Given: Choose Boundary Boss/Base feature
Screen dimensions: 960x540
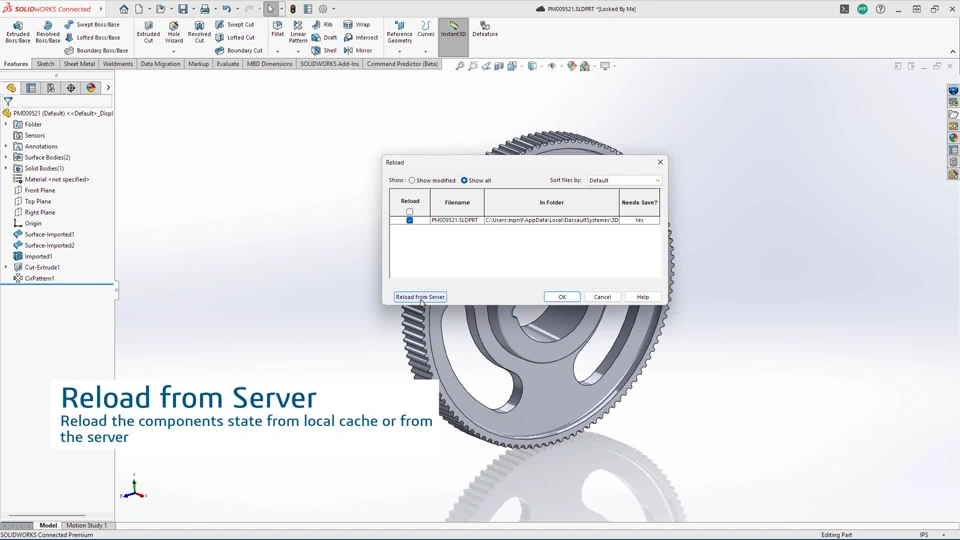Looking at the screenshot, I should pos(96,50).
